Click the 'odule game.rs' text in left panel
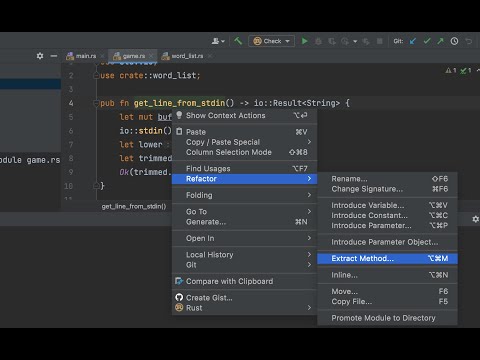 point(30,160)
